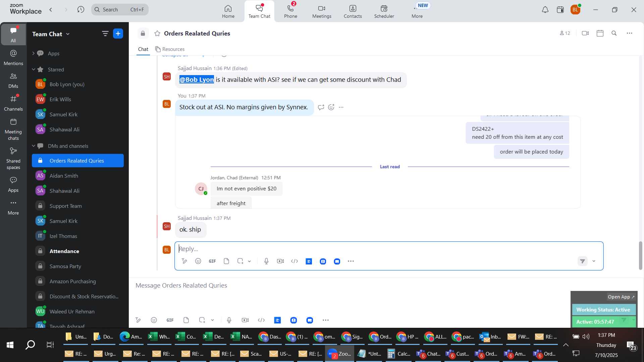Open screenshot dropdown in reply box
Viewport: 644px width, 362px height.
coord(250,261)
